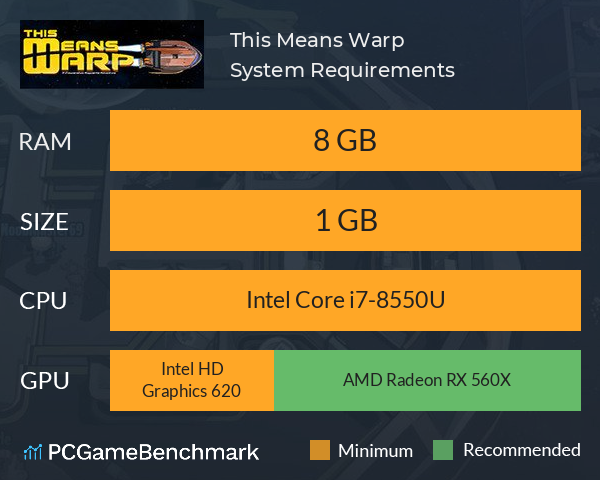Click the This Means Warp title text
This screenshot has width=600, height=480.
tap(317, 41)
